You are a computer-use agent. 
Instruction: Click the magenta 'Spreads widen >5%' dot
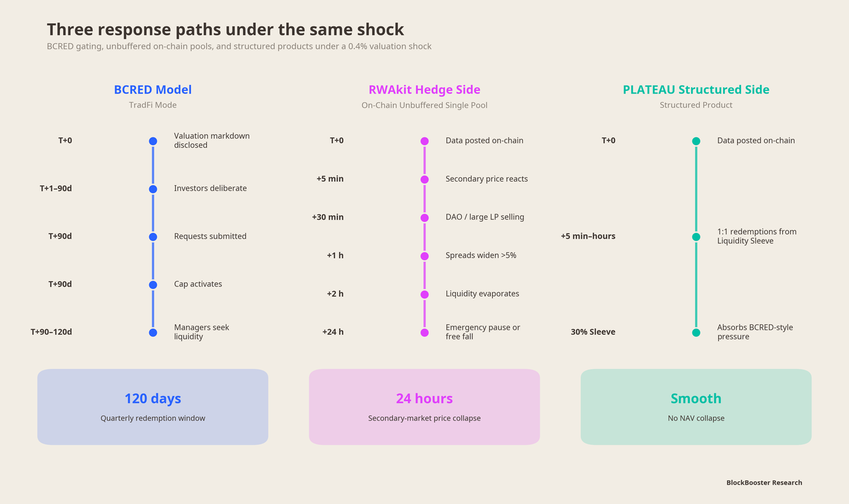[x=424, y=256]
